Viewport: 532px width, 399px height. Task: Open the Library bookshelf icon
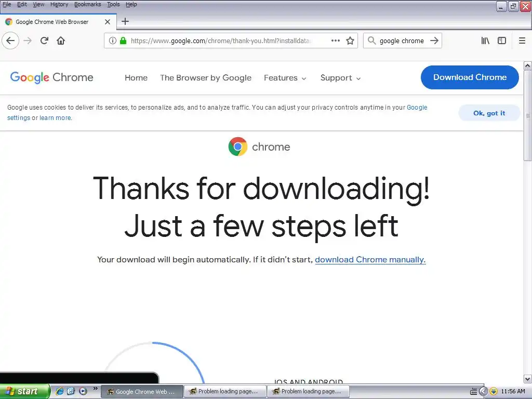485,41
